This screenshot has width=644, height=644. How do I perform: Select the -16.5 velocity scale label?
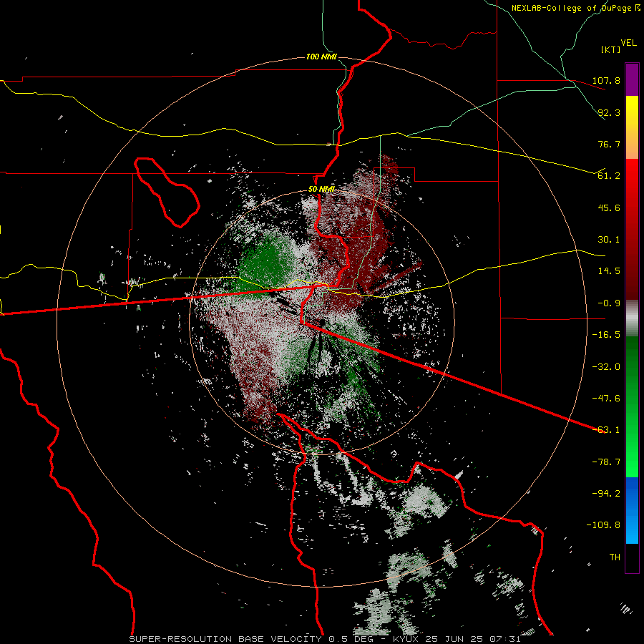606,335
